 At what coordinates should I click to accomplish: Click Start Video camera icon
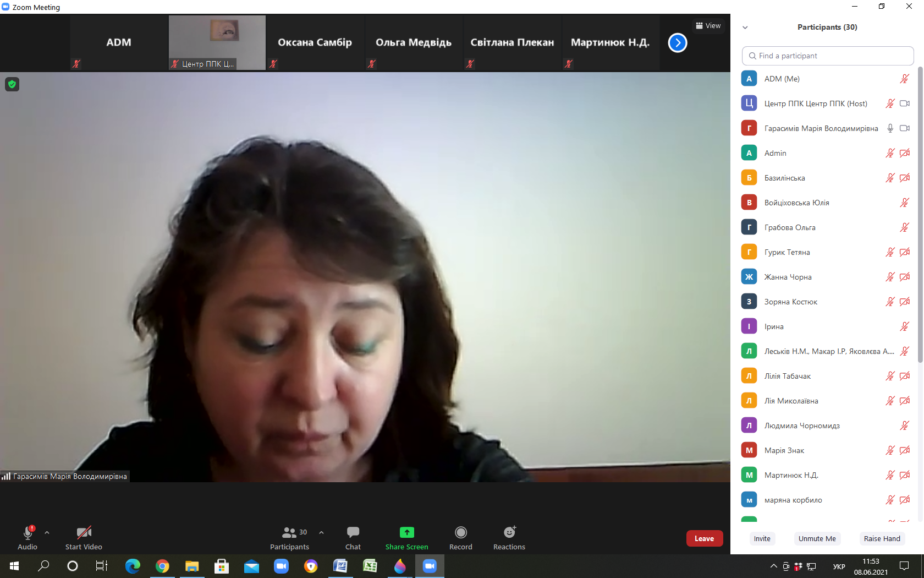[84, 532]
